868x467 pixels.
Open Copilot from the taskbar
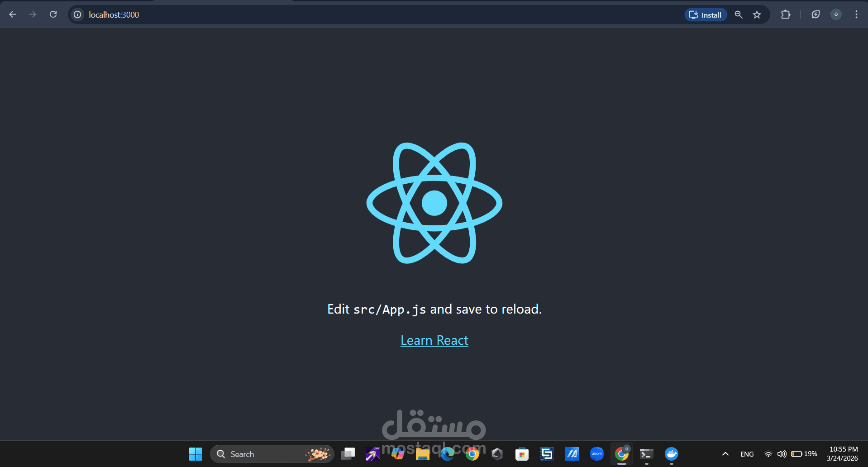[x=398, y=454]
